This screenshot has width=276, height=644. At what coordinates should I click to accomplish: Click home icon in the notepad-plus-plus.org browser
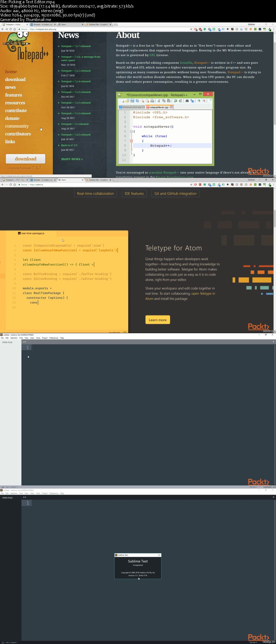pyautogui.click(x=15, y=29)
